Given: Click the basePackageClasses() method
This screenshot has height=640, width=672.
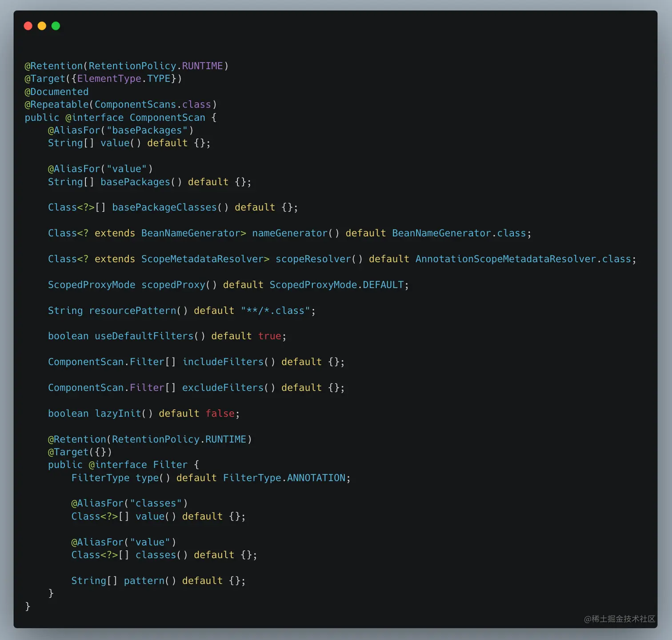Looking at the screenshot, I should 170,207.
